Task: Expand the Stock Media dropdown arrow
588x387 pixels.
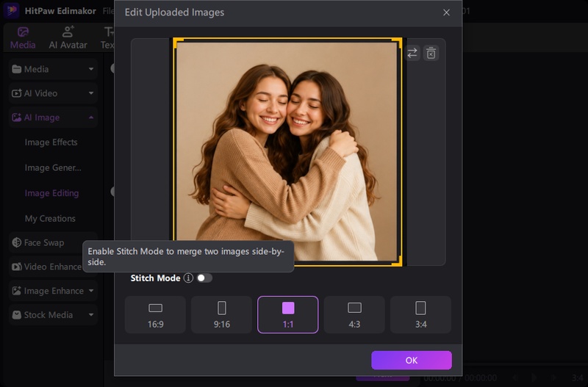Action: click(91, 315)
